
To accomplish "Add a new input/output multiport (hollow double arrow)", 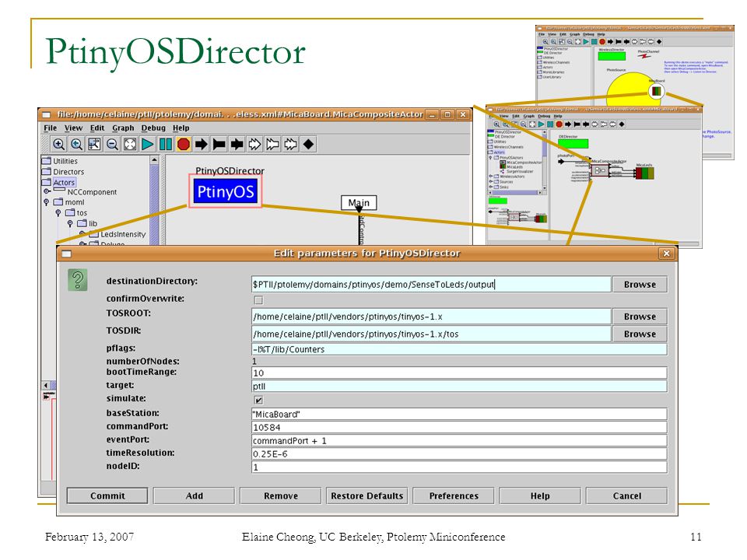I will [x=290, y=145].
